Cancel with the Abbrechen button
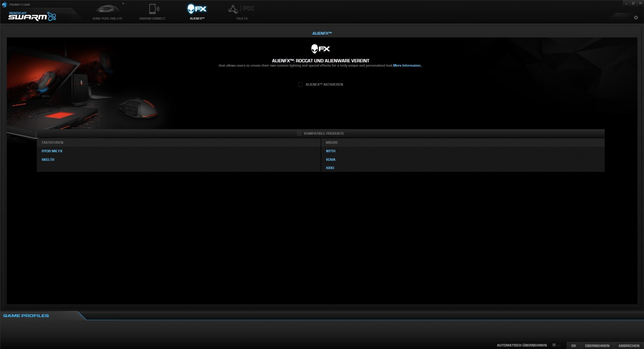Image resolution: width=644 pixels, height=349 pixels. (x=629, y=346)
